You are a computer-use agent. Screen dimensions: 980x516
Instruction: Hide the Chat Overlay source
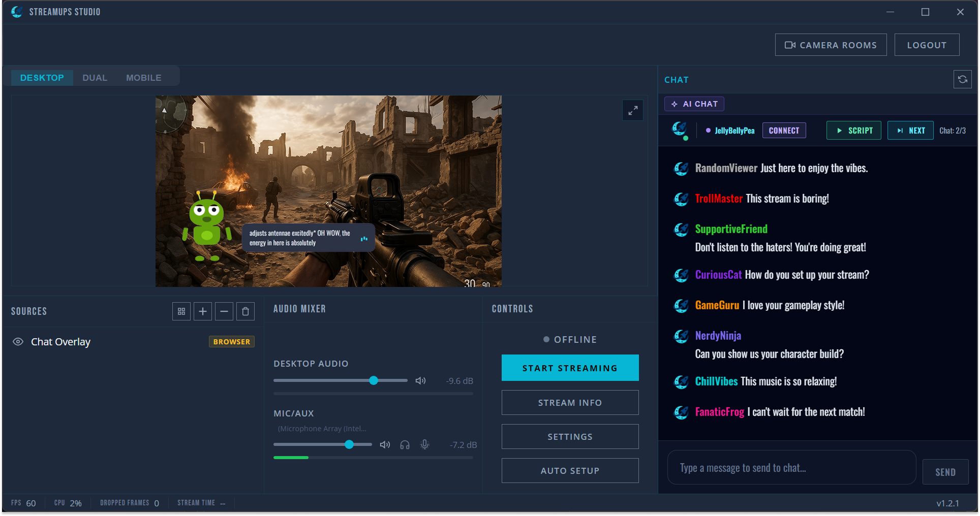(x=18, y=341)
